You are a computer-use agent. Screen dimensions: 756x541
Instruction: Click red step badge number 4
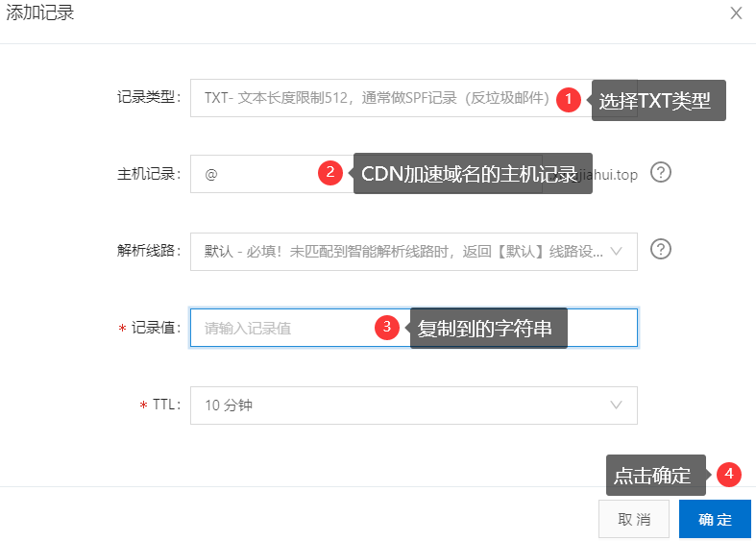click(x=730, y=474)
